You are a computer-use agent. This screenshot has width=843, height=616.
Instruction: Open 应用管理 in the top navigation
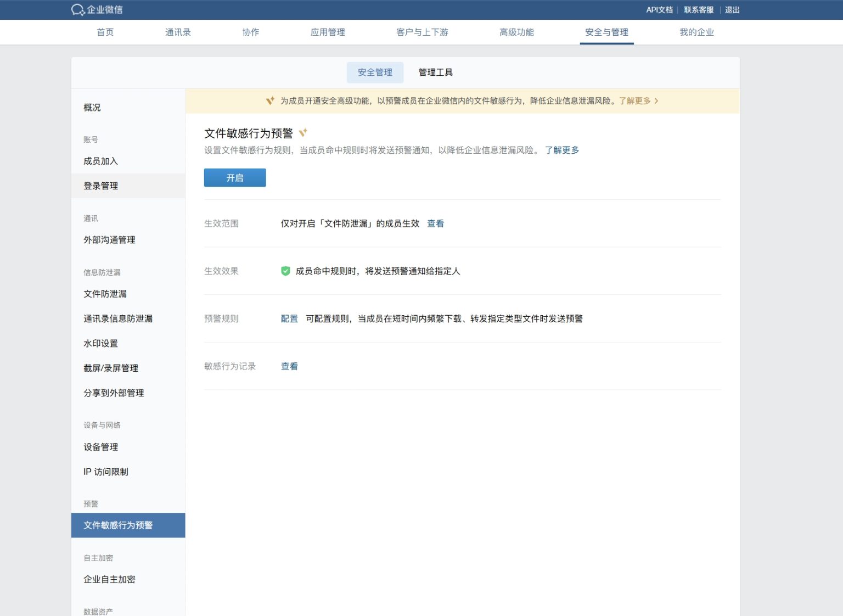point(328,32)
